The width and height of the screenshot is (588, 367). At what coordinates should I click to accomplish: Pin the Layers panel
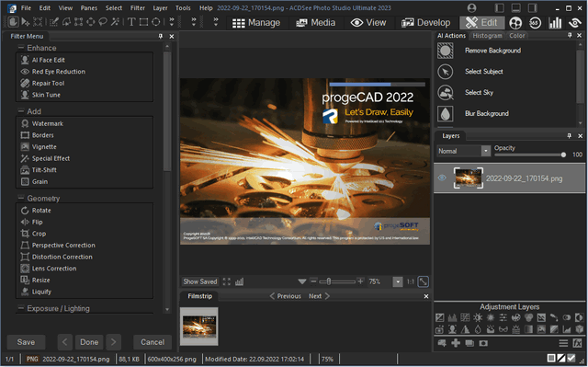[x=570, y=136]
